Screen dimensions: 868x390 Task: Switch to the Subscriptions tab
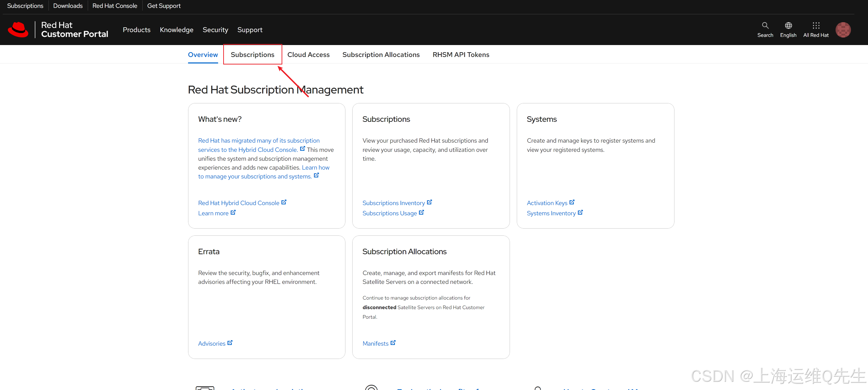pyautogui.click(x=253, y=55)
